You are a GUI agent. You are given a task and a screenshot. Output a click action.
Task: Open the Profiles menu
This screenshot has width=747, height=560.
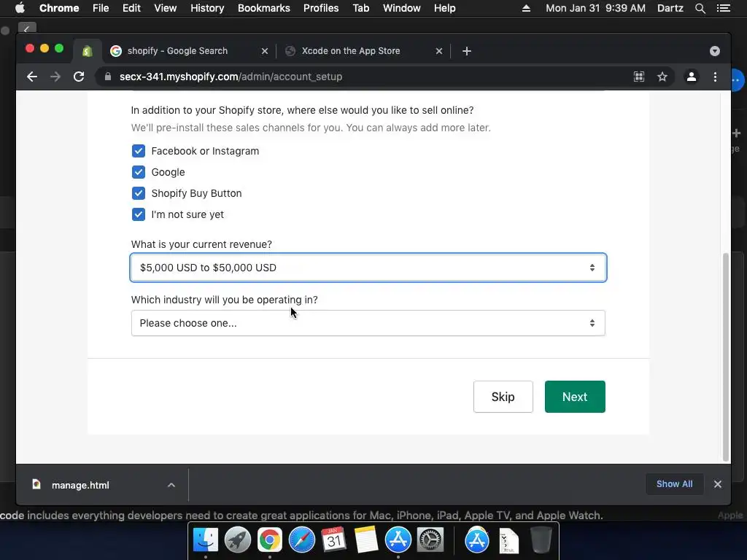(321, 8)
